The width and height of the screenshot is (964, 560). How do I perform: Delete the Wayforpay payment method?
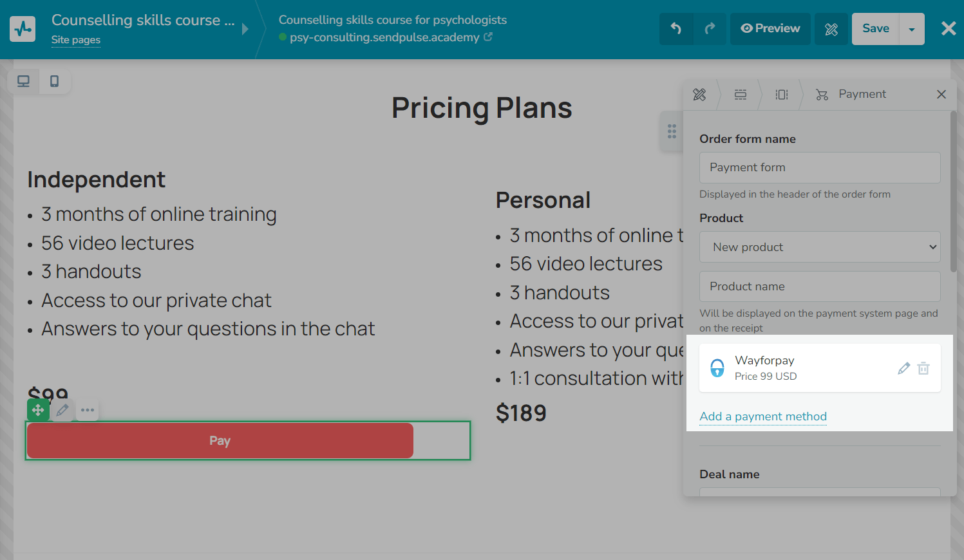tap(923, 368)
